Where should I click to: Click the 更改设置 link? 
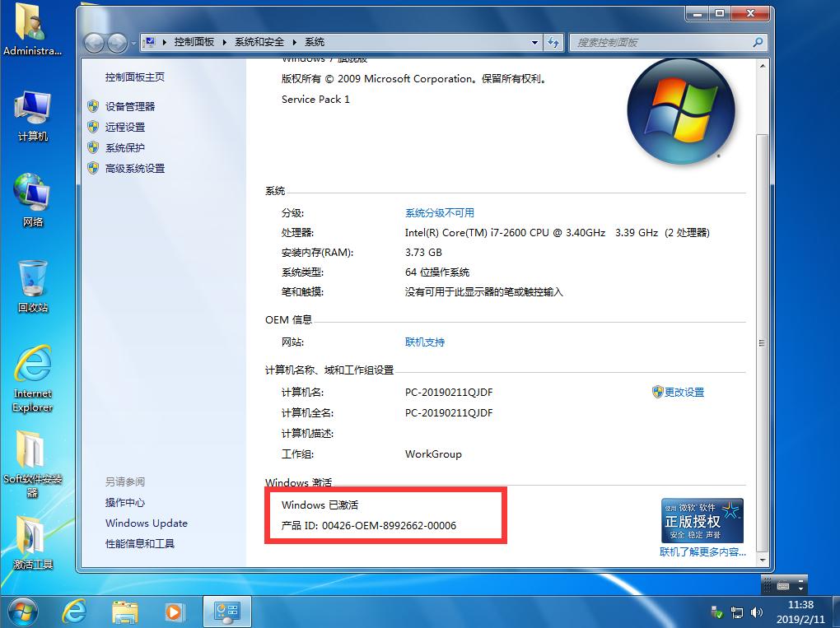click(684, 393)
